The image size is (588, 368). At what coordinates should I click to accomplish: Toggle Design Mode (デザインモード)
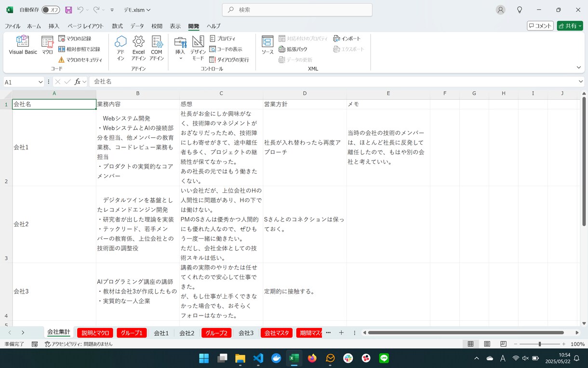[198, 48]
